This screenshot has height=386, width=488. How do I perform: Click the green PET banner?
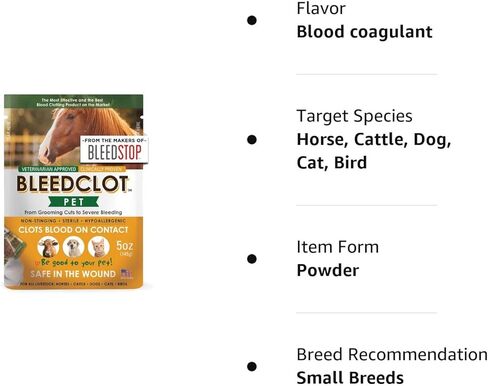coord(74,202)
